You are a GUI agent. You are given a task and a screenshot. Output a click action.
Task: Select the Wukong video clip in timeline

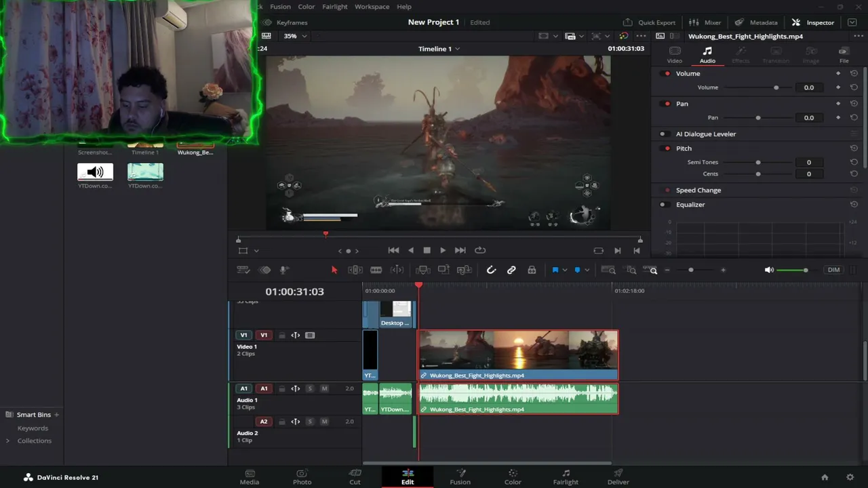(518, 355)
